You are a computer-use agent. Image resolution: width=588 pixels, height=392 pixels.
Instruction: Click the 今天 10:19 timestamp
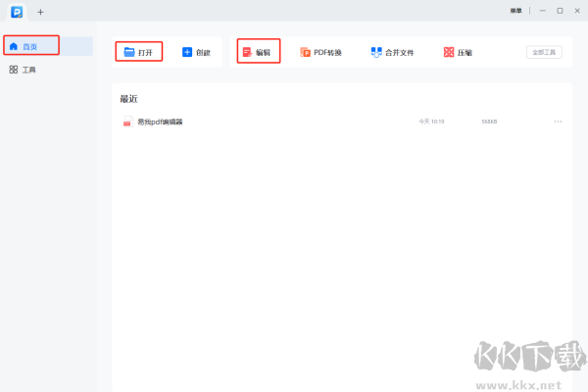click(431, 122)
